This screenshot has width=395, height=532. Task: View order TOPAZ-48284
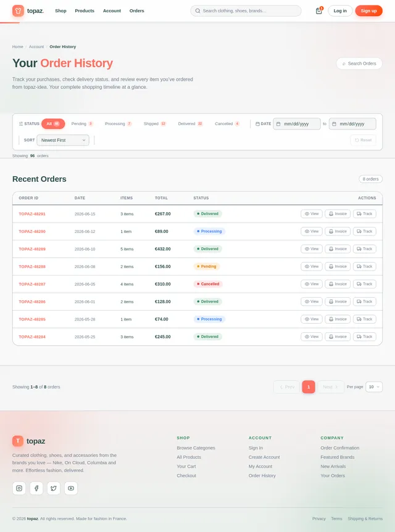[x=312, y=337]
